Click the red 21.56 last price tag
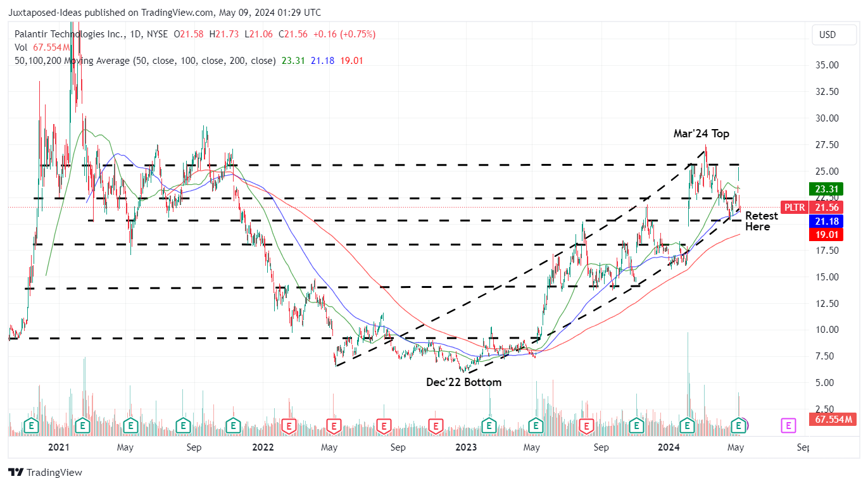868x486 pixels. pos(826,207)
